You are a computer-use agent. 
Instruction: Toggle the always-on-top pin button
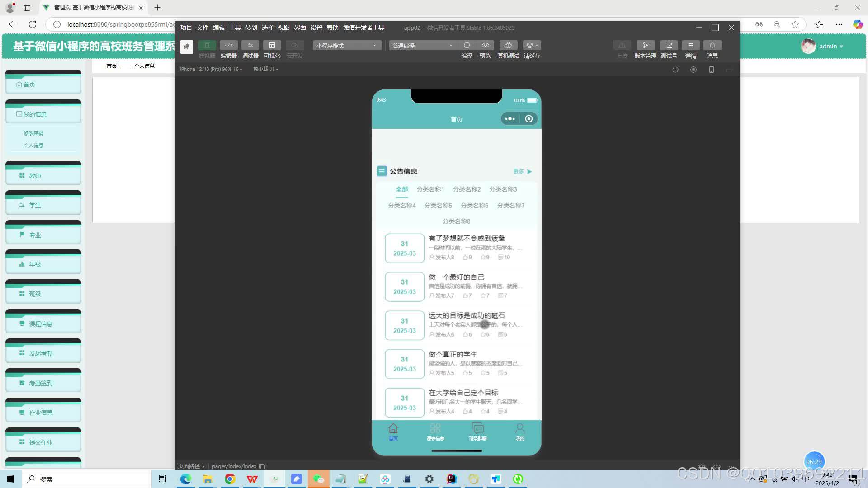point(186,47)
